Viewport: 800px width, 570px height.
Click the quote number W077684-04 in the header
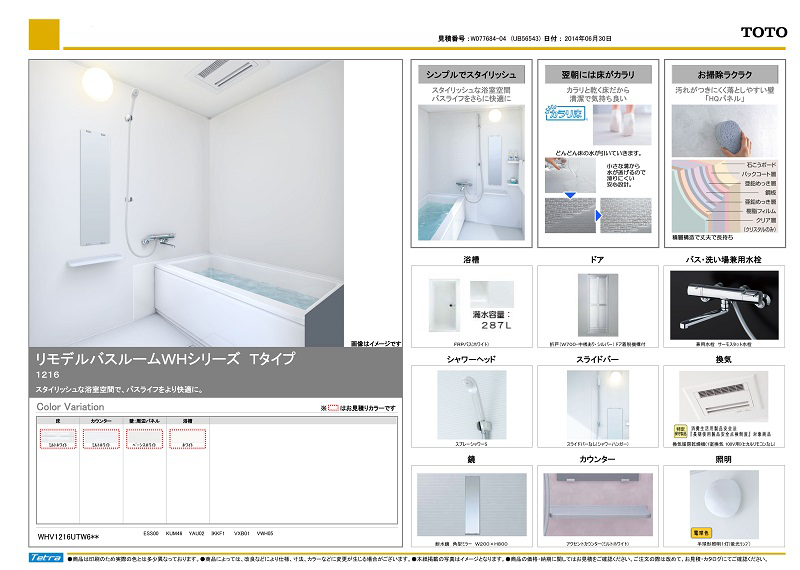[x=488, y=38]
